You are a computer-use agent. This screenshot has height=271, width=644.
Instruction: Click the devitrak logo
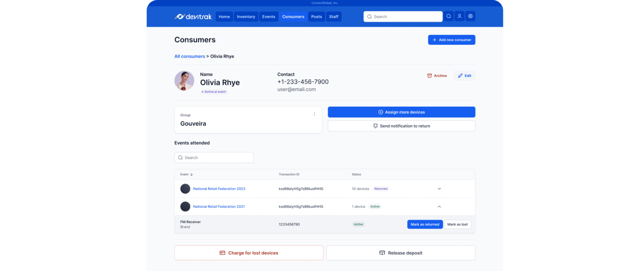[193, 17]
